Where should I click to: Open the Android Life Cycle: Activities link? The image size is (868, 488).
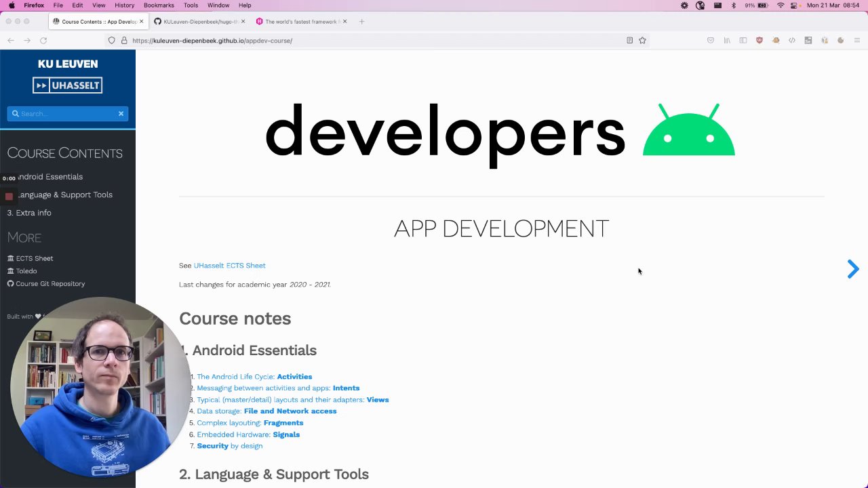[254, 377]
